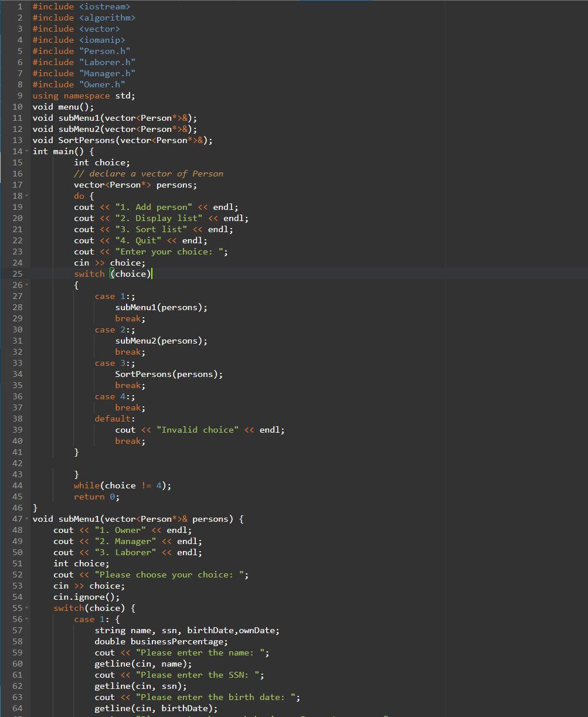The height and width of the screenshot is (717, 588).
Task: Click the "Person.h" include string
Action: tap(105, 51)
